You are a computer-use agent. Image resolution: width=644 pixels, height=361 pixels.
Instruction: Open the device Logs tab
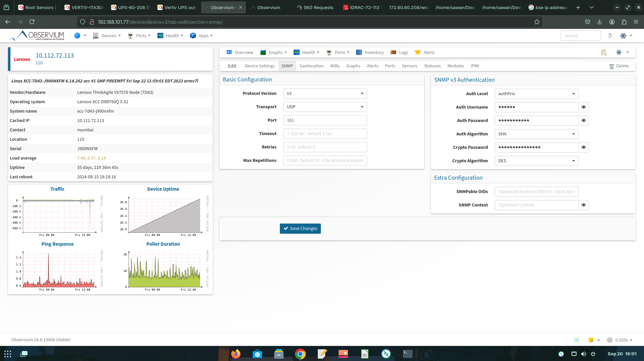399,52
